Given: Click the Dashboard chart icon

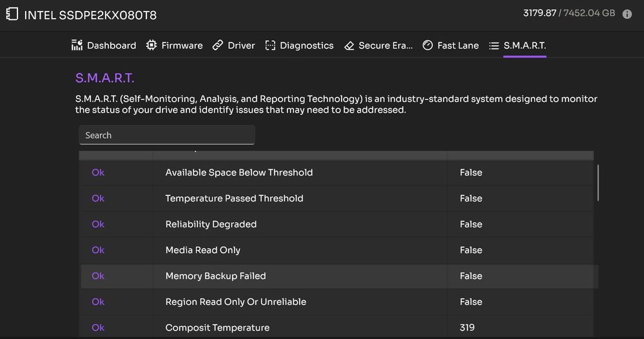Looking at the screenshot, I should coord(77,46).
